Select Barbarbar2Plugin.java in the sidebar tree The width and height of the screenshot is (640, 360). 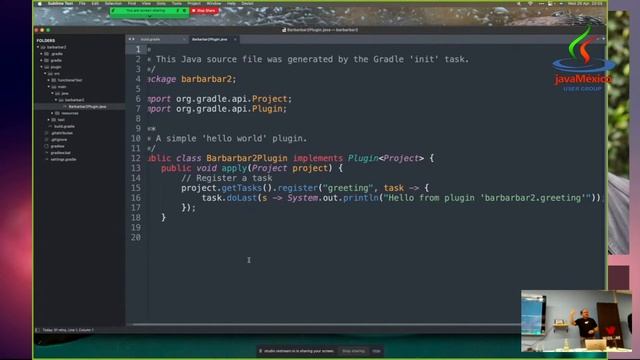click(87, 107)
